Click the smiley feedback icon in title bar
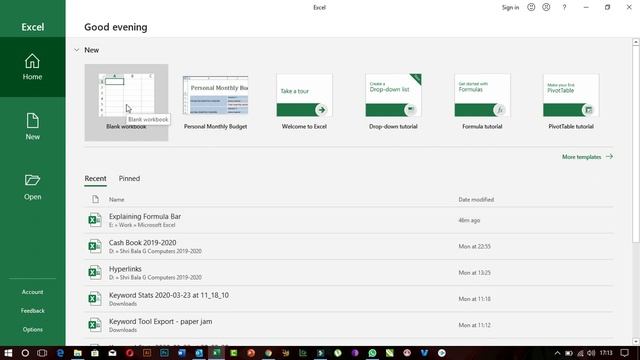This screenshot has width=640, height=360. click(531, 7)
